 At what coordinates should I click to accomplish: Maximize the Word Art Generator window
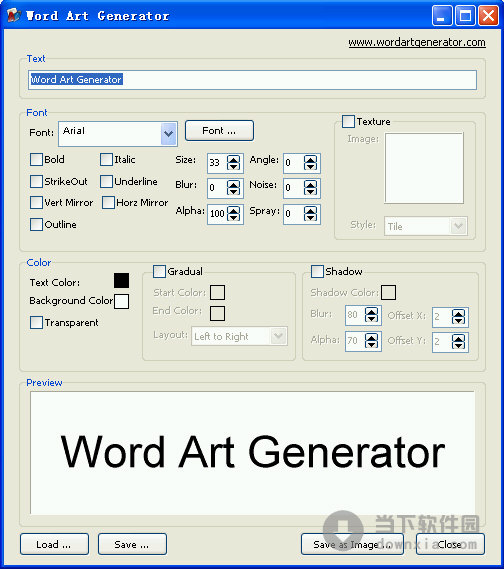coord(465,16)
